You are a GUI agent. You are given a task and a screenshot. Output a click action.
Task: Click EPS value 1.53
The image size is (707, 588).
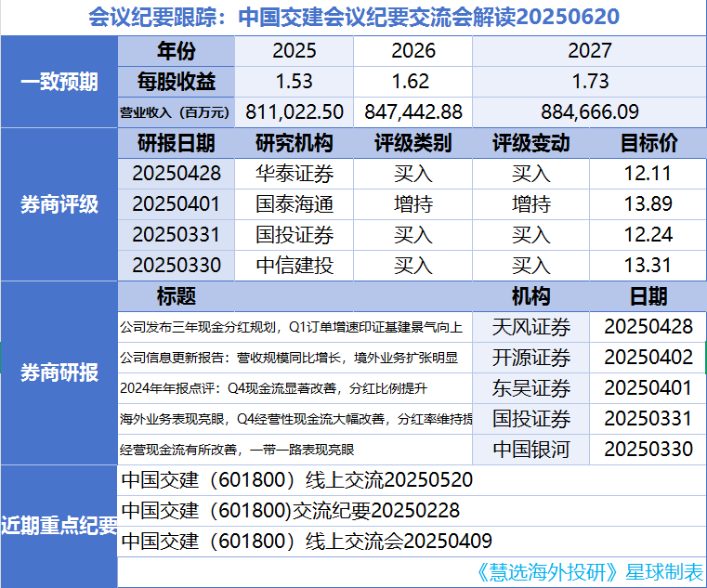pyautogui.click(x=294, y=82)
